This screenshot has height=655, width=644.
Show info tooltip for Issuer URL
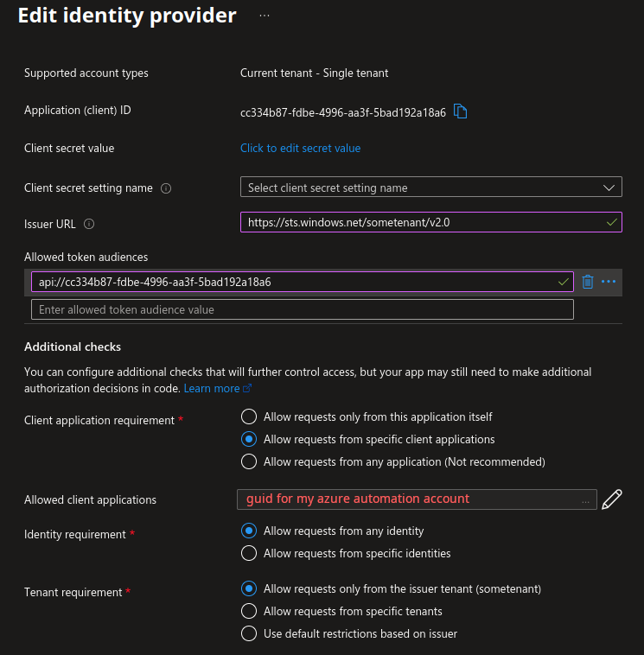pyautogui.click(x=89, y=224)
